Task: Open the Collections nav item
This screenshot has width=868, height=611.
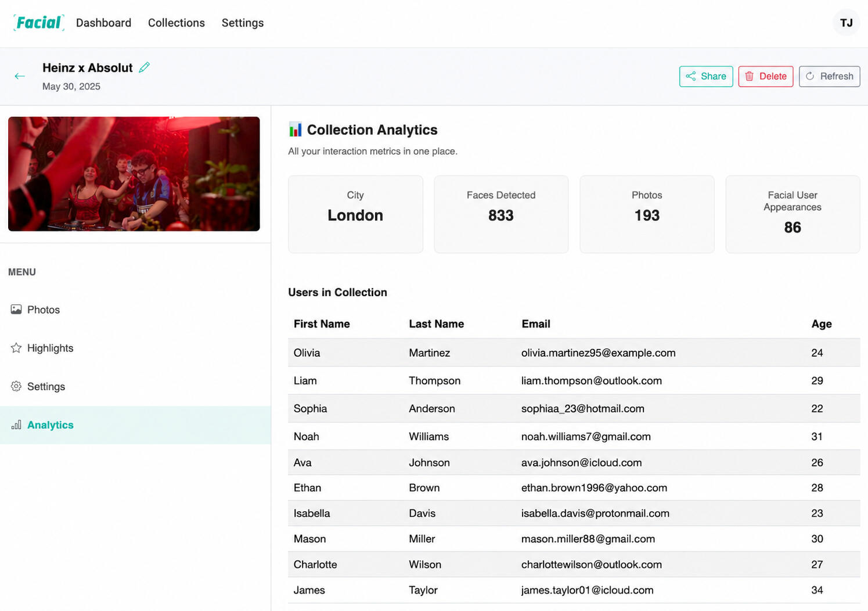Action: click(177, 23)
